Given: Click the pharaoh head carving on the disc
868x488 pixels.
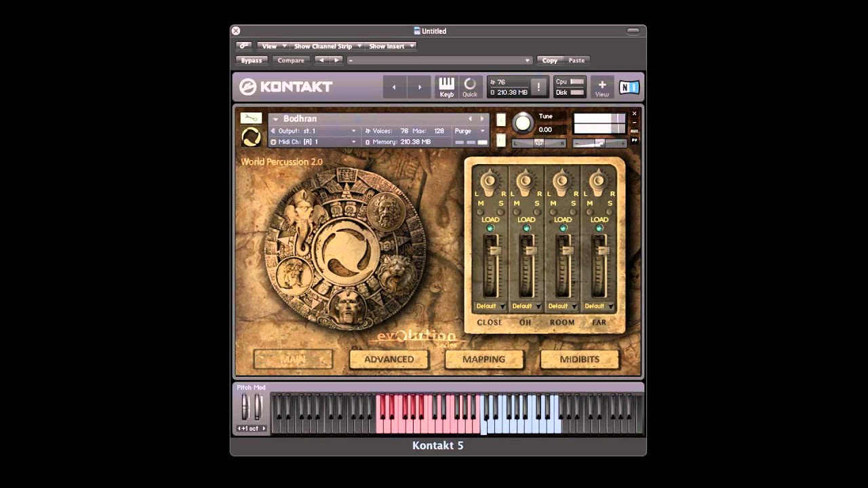Looking at the screenshot, I should pos(346,308).
